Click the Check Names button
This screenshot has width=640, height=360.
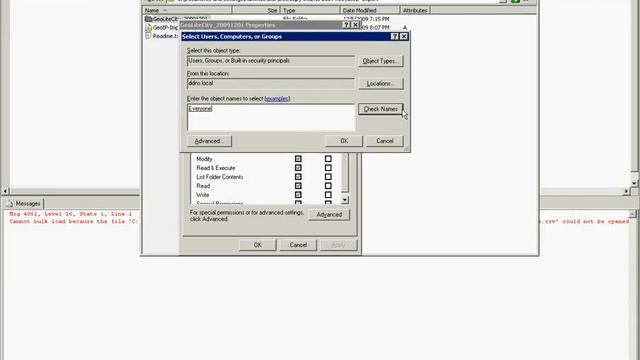(380, 109)
